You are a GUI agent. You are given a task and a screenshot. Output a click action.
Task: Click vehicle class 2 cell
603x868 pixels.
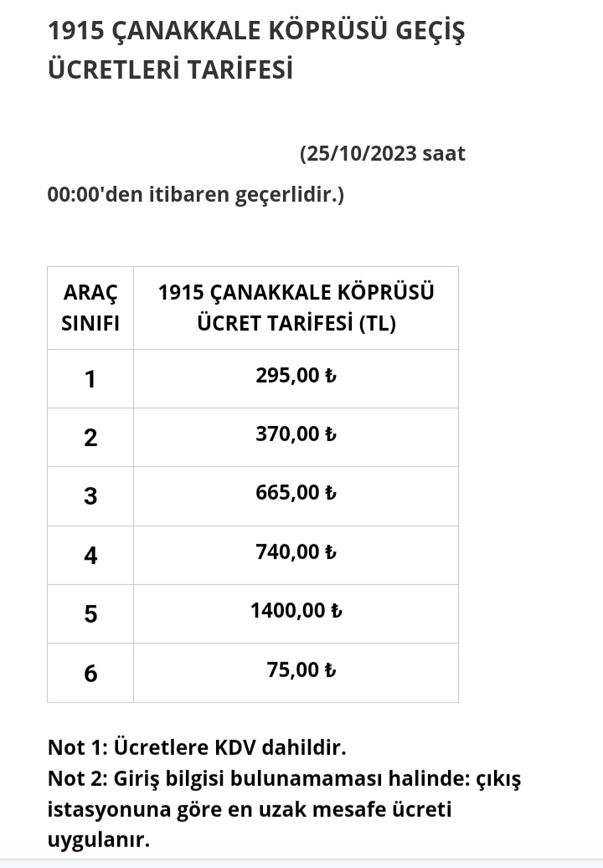[x=90, y=438]
